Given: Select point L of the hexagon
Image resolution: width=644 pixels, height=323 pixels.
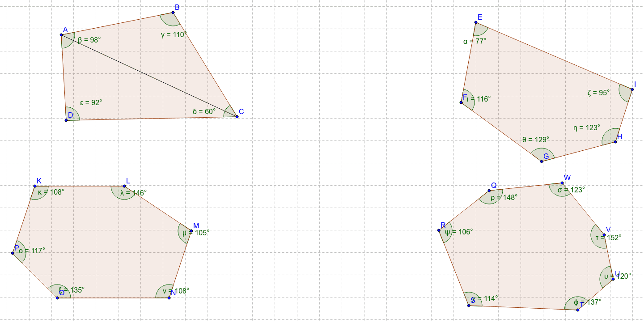Looking at the screenshot, I should coord(124,186).
